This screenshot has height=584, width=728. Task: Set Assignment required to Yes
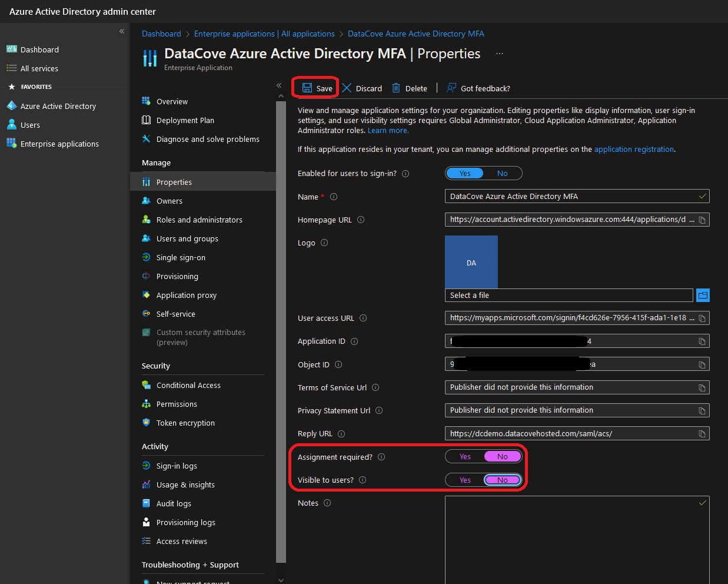click(465, 457)
